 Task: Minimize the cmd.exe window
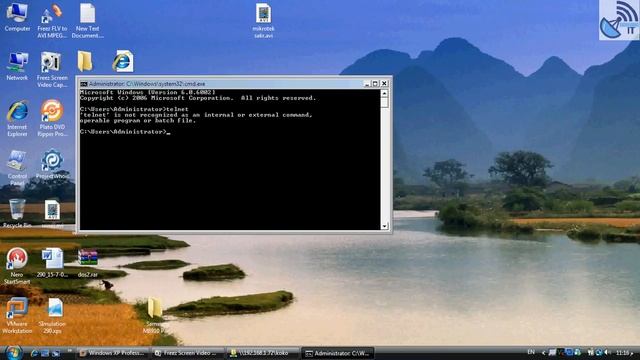coord(367,84)
